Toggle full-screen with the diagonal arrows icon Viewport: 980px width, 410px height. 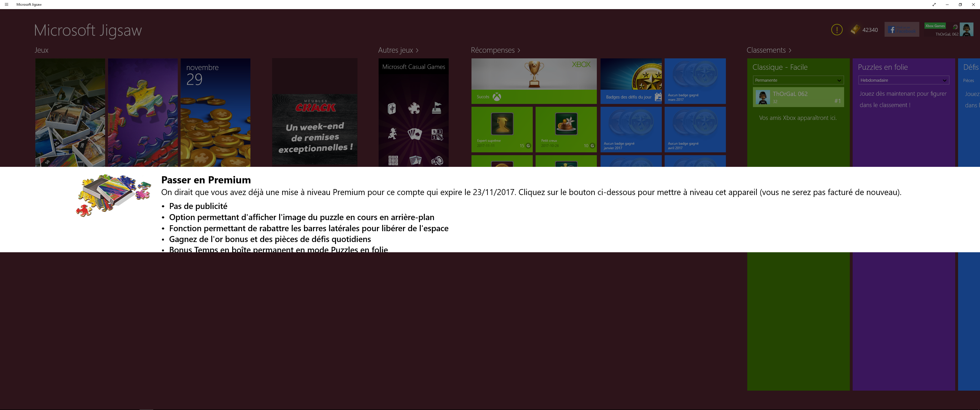(934, 5)
